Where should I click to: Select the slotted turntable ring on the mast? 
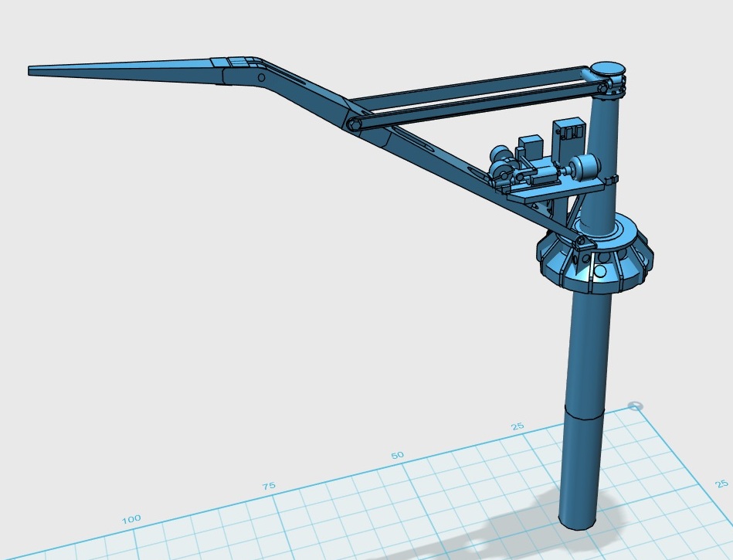point(594,255)
